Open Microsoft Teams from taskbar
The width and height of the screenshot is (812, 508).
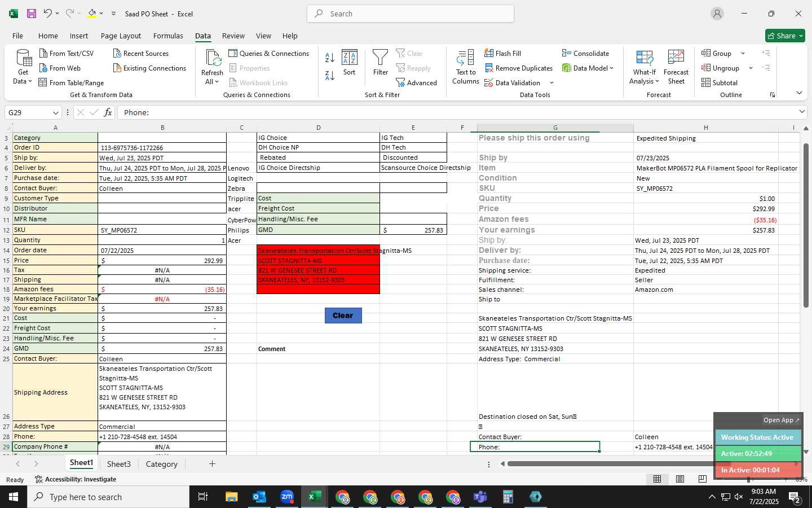[480, 497]
